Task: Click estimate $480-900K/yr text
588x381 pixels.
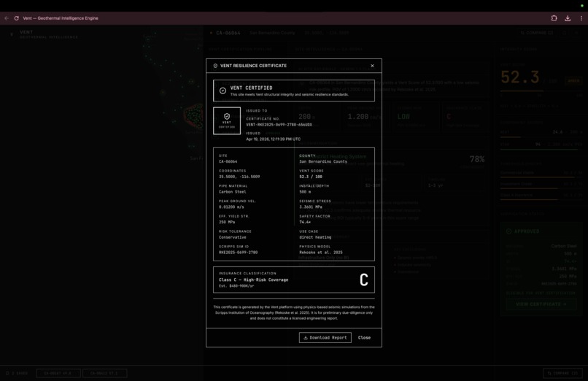Action: (x=236, y=286)
